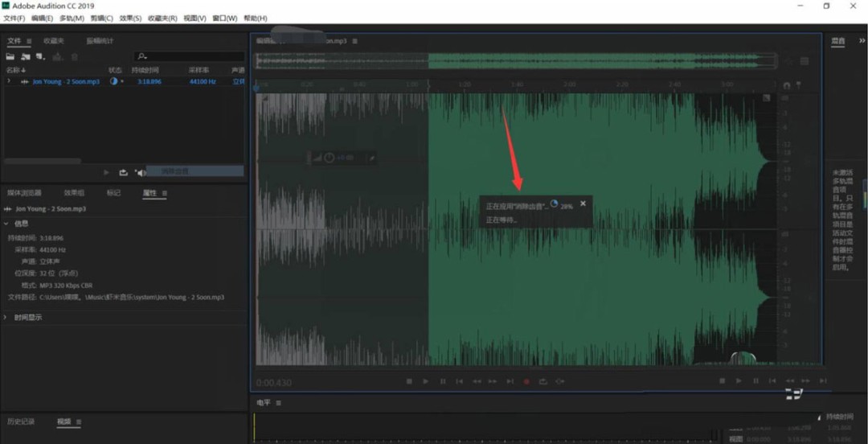This screenshot has height=444, width=868.
Task: Click the pause button in editor transport
Action: 442,381
